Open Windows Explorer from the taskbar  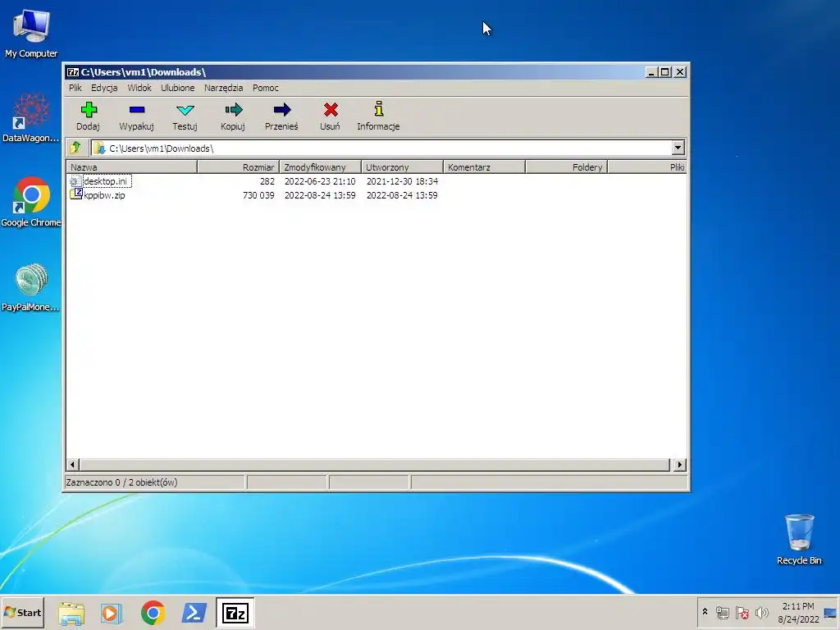coord(71,614)
